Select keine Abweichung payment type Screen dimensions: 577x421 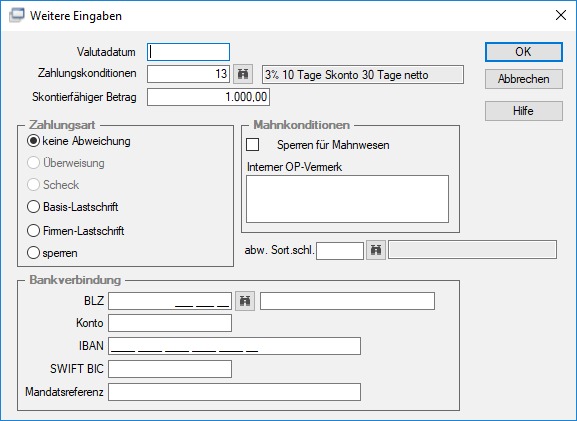(79, 141)
